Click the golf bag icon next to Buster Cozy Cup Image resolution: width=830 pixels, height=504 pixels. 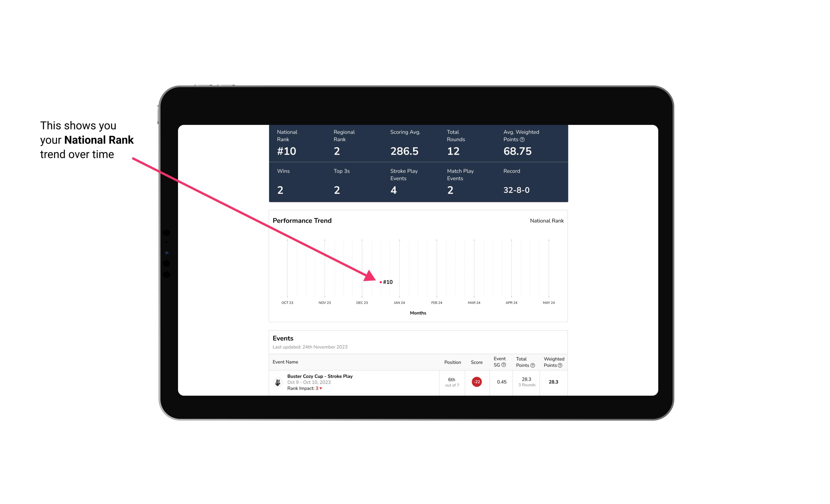(x=278, y=381)
